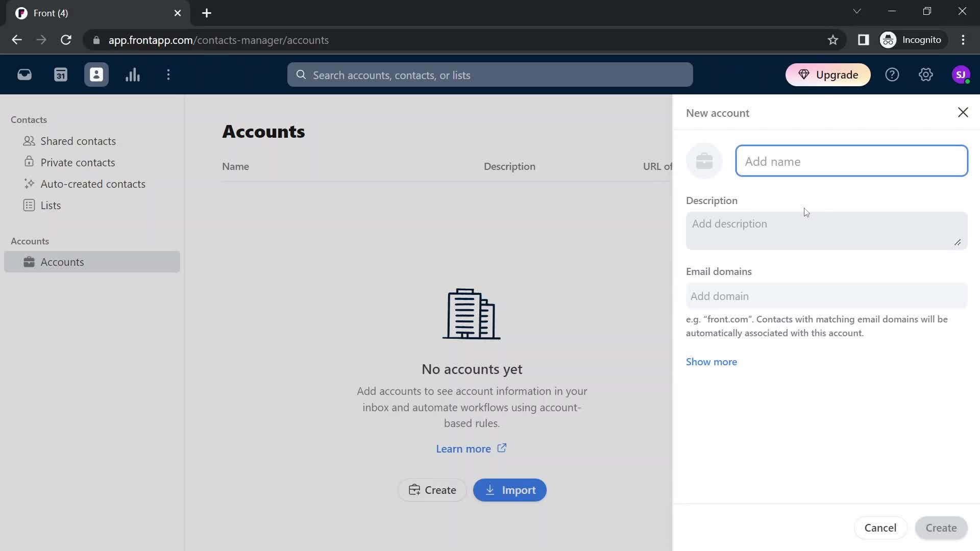The width and height of the screenshot is (980, 551).
Task: Click the Add domain input field
Action: click(x=826, y=296)
